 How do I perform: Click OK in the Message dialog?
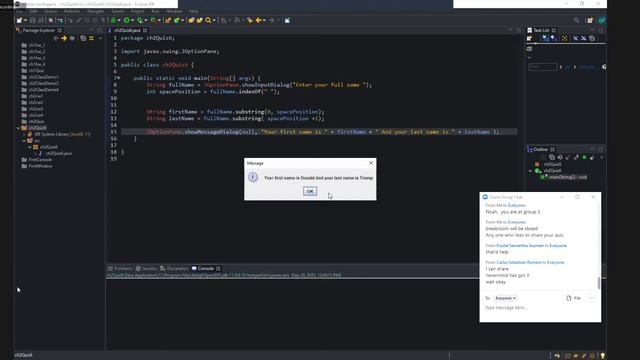pyautogui.click(x=310, y=191)
